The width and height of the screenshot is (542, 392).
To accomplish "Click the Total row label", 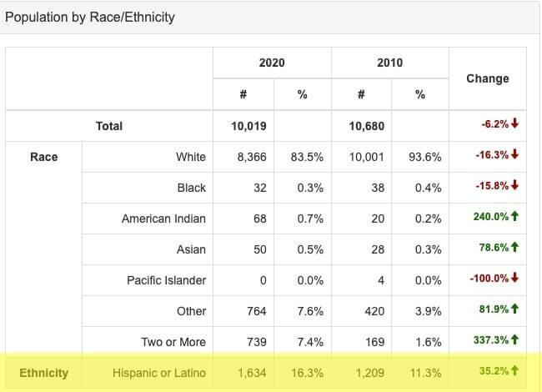I will click(109, 126).
